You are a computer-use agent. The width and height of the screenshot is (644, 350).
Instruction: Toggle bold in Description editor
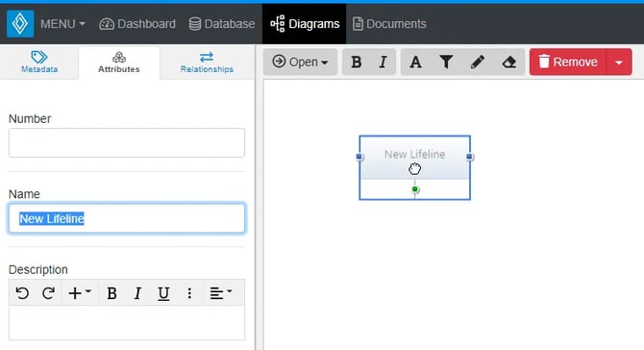(111, 293)
